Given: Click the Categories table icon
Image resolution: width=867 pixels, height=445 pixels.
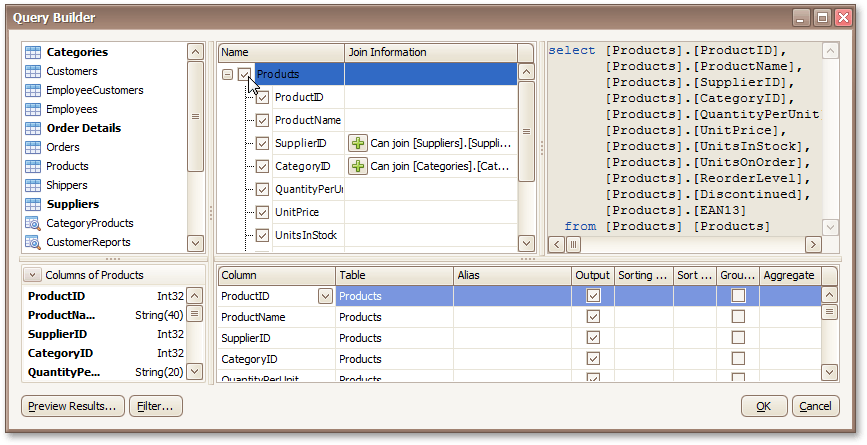Looking at the screenshot, I should pos(32,52).
